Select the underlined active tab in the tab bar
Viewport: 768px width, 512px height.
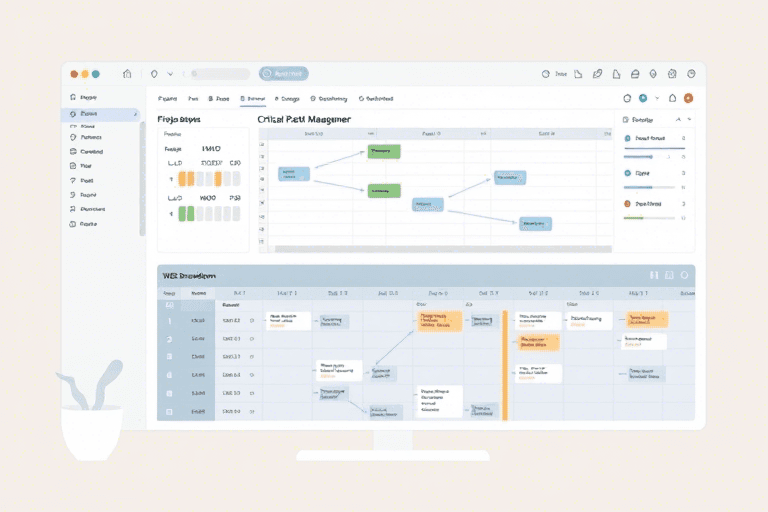[x=253, y=99]
